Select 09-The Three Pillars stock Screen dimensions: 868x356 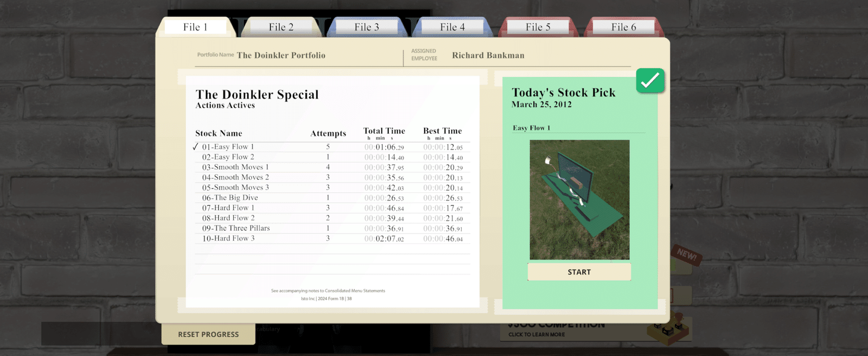[333, 228]
